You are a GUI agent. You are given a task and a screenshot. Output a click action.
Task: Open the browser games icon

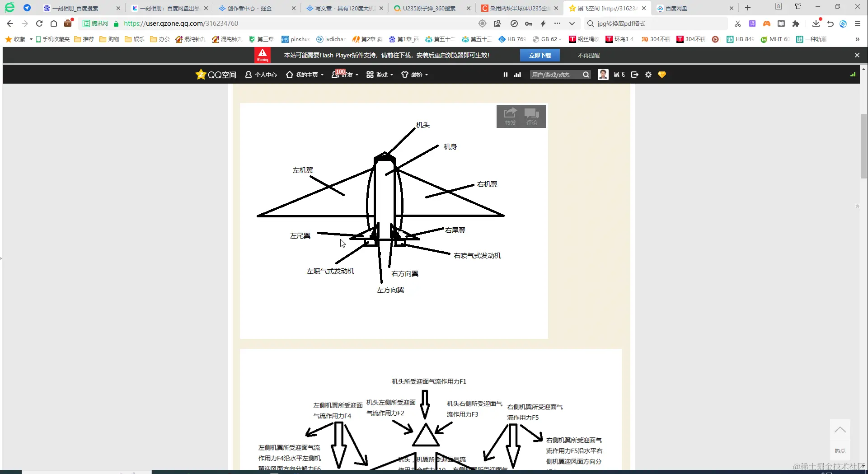coord(766,23)
